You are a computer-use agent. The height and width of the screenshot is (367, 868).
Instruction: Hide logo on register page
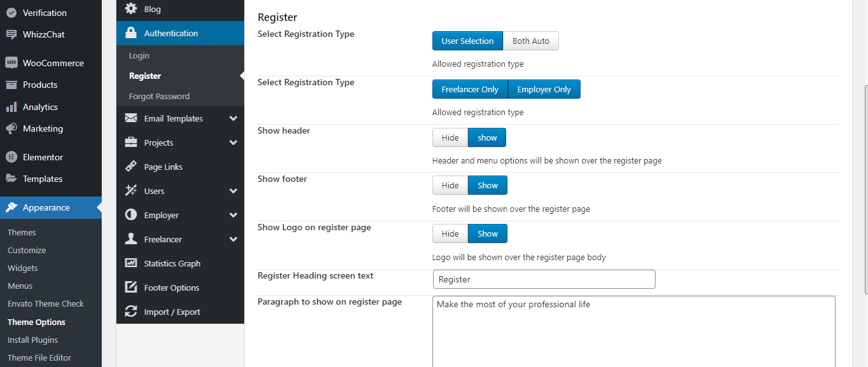point(450,234)
